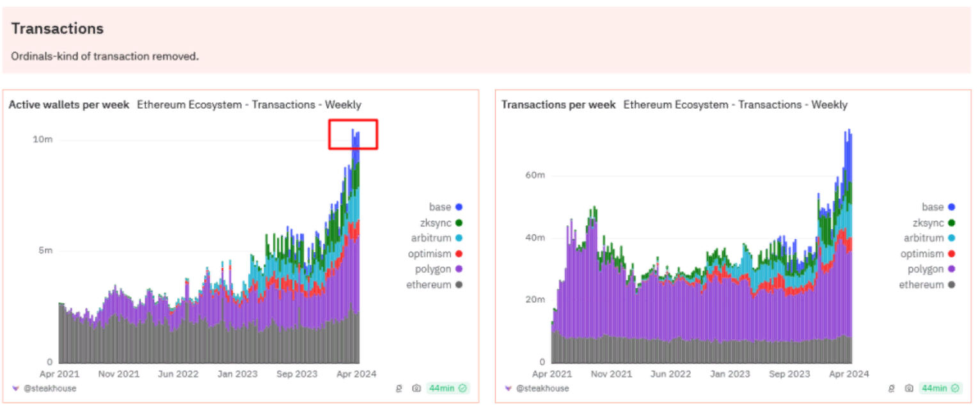
Task: Toggle arbitrum series in Transactions per week legend
Action: click(x=924, y=238)
